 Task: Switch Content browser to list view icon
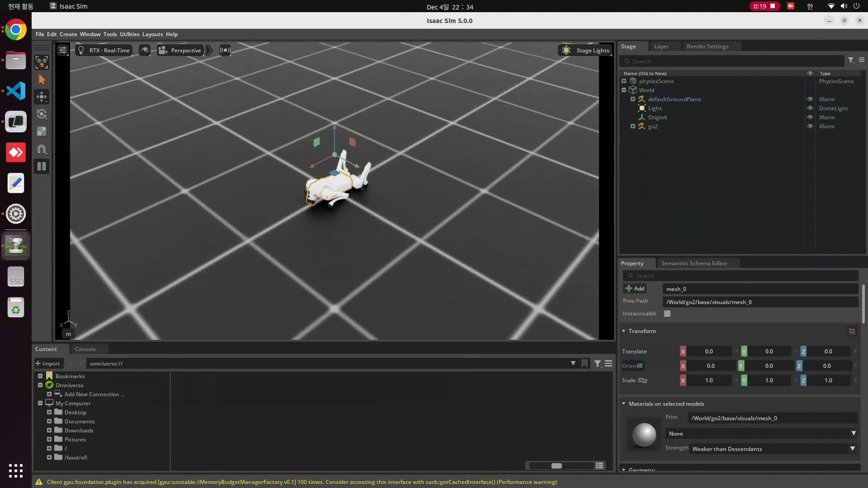click(x=599, y=465)
